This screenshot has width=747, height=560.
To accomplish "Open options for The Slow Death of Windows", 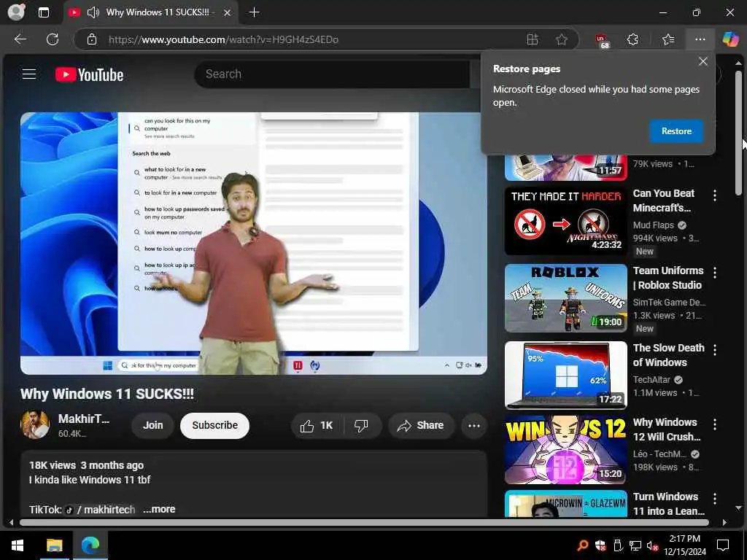I will point(715,349).
